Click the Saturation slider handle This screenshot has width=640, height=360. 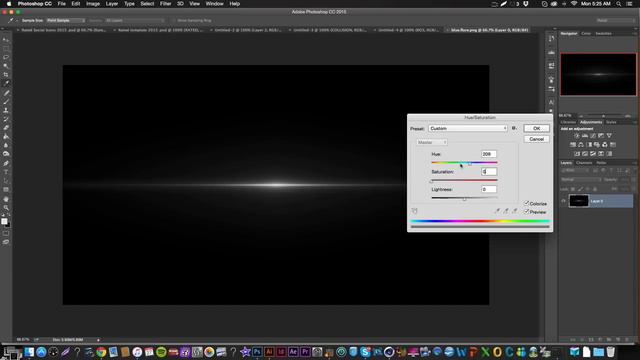coord(431,181)
